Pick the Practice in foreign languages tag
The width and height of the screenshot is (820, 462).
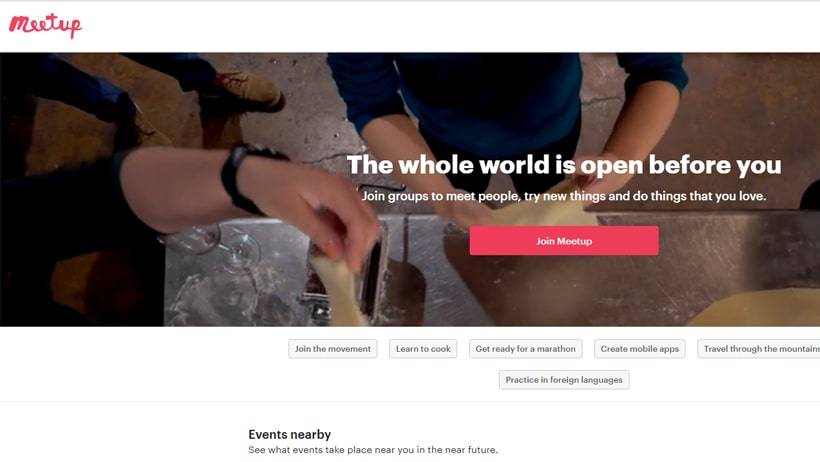[564, 380]
